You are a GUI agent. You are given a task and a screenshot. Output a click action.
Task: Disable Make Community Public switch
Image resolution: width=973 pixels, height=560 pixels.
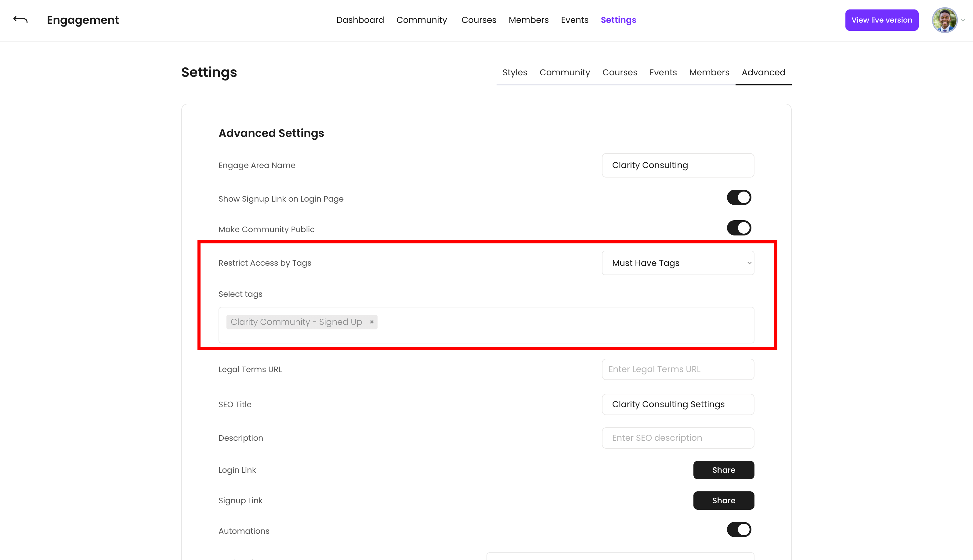pos(739,228)
